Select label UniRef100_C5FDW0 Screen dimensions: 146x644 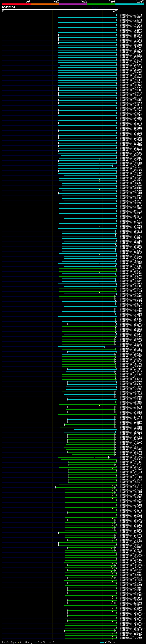pyautogui.click(x=131, y=294)
